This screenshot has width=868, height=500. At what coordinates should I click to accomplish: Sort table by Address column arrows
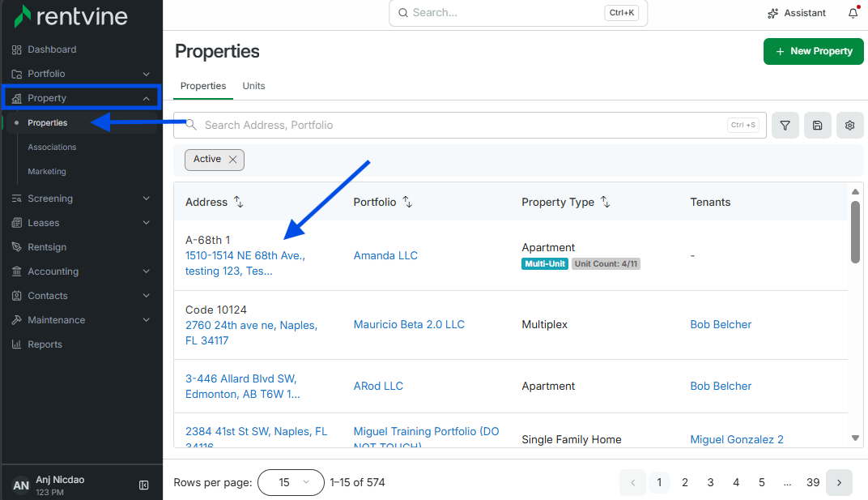(239, 202)
